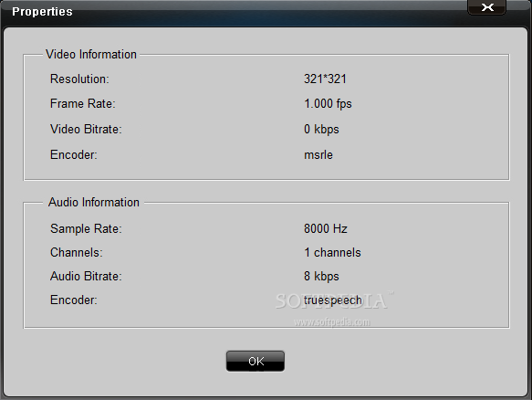Click the OK button
The width and height of the screenshot is (532, 400).
point(256,361)
